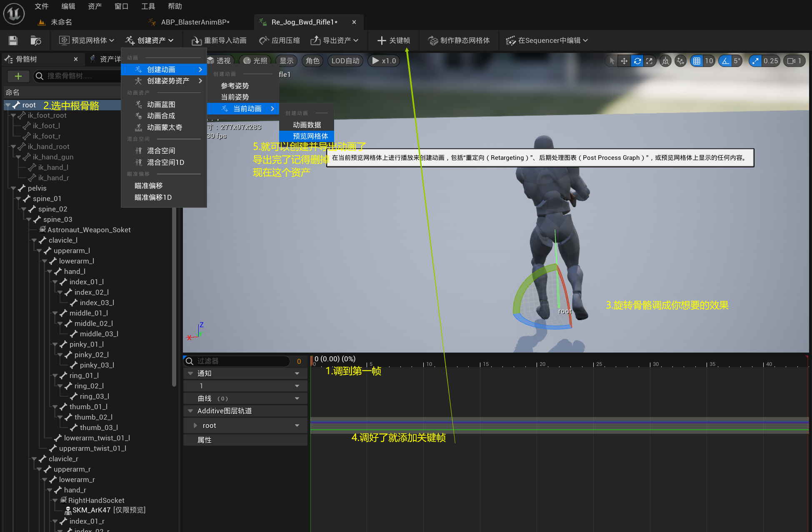Image resolution: width=812 pixels, height=532 pixels.
Task: Click the Astronaut_Weapon_Soket socket icon
Action: 42,229
